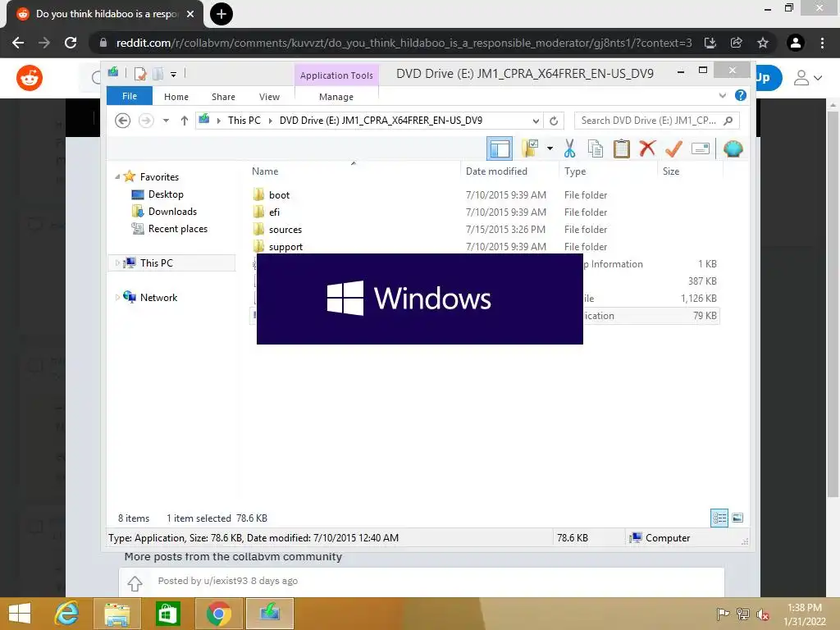The image size is (840, 630).
Task: Expand the This PC tree node
Action: [x=117, y=262]
